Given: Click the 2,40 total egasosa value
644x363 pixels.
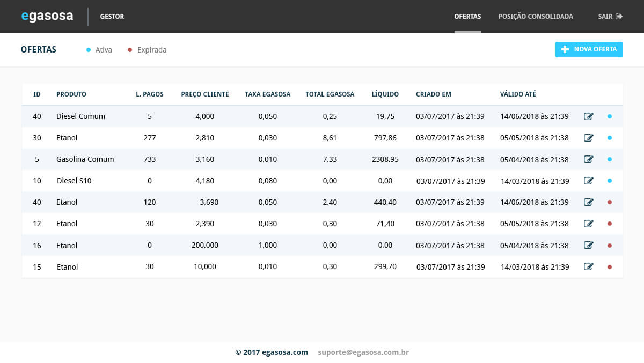Looking at the screenshot, I should coord(330,202).
